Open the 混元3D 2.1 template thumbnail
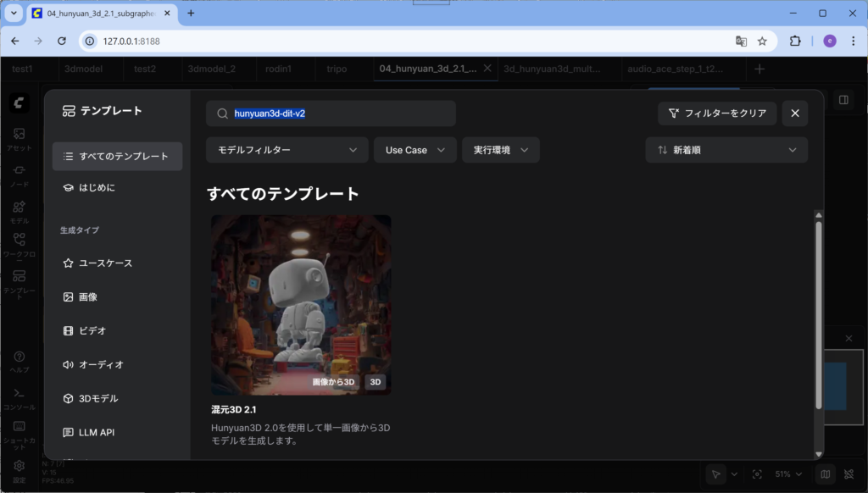This screenshot has width=868, height=493. point(301,305)
